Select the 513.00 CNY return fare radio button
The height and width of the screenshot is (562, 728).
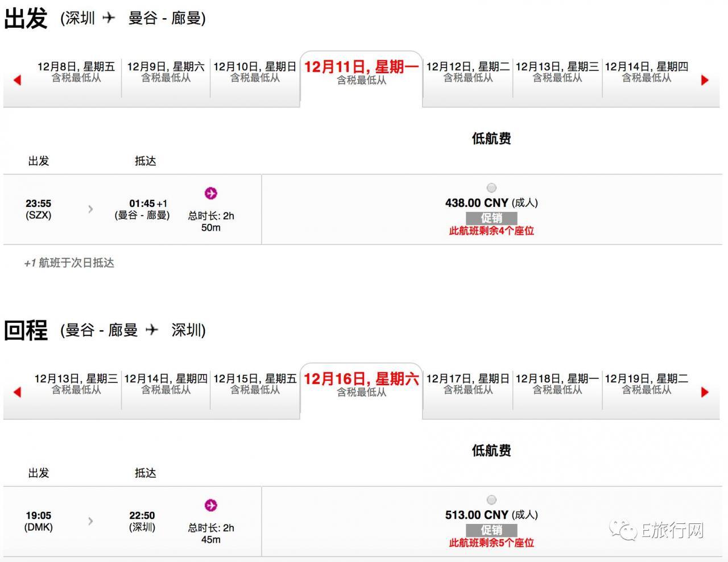click(x=492, y=500)
